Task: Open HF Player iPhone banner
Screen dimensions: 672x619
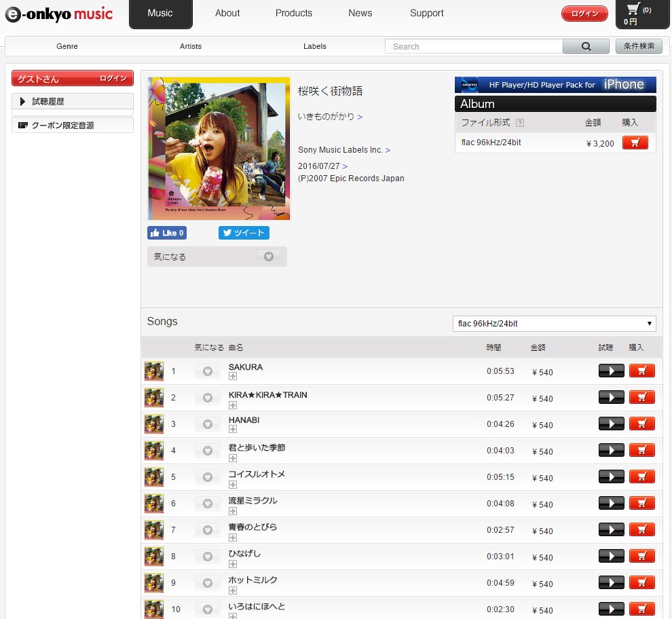Action: coord(555,85)
